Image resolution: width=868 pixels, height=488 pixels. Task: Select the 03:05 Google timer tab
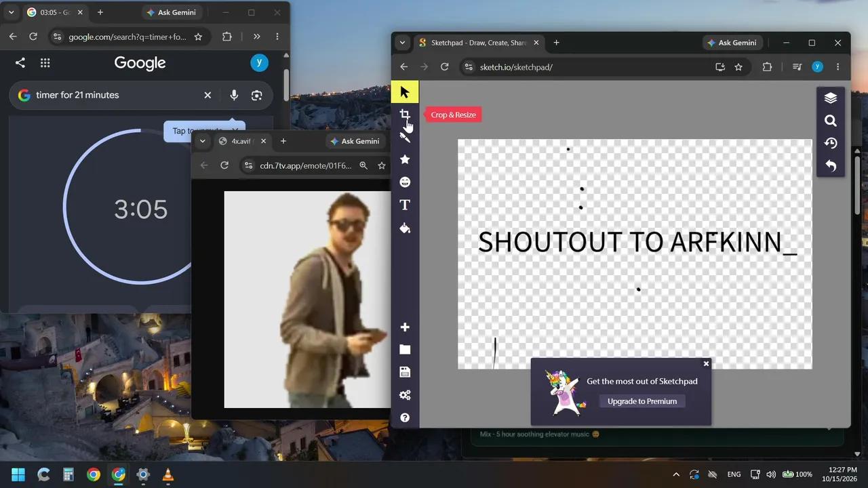point(54,12)
